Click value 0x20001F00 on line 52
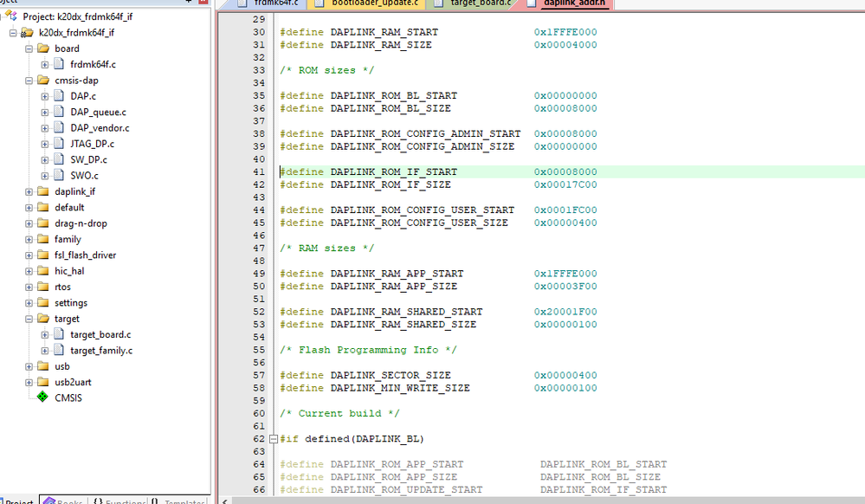This screenshot has width=865, height=504. coord(565,312)
